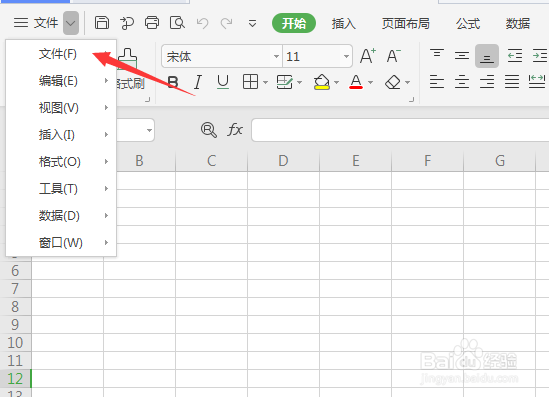The height and width of the screenshot is (397, 549).
Task: Select column E header
Action: (x=355, y=161)
